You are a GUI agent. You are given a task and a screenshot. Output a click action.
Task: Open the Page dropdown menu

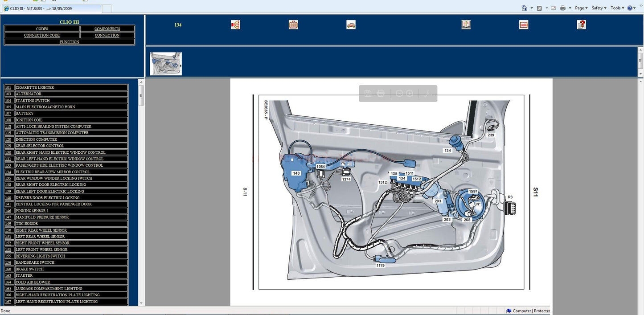point(581,8)
